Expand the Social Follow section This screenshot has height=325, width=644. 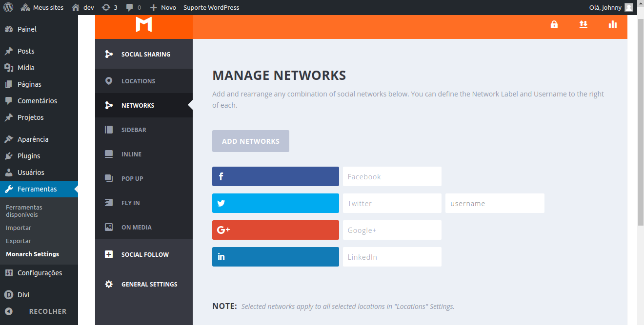point(144,254)
